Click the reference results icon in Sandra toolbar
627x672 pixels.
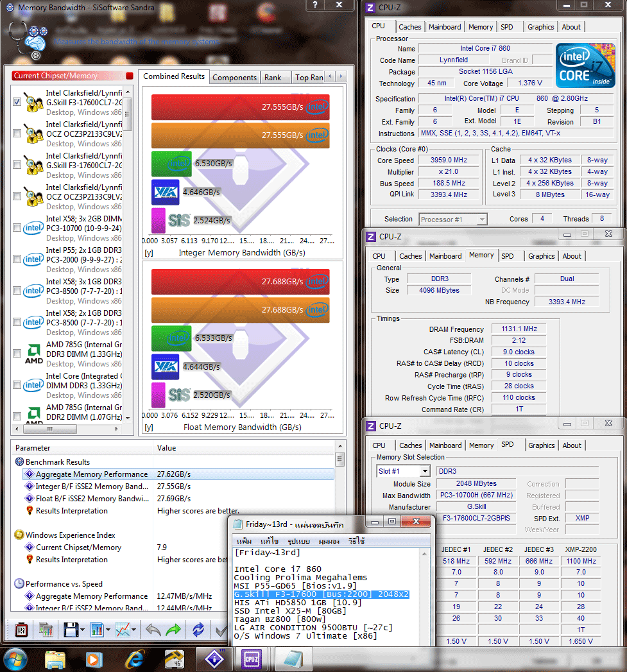(46, 630)
